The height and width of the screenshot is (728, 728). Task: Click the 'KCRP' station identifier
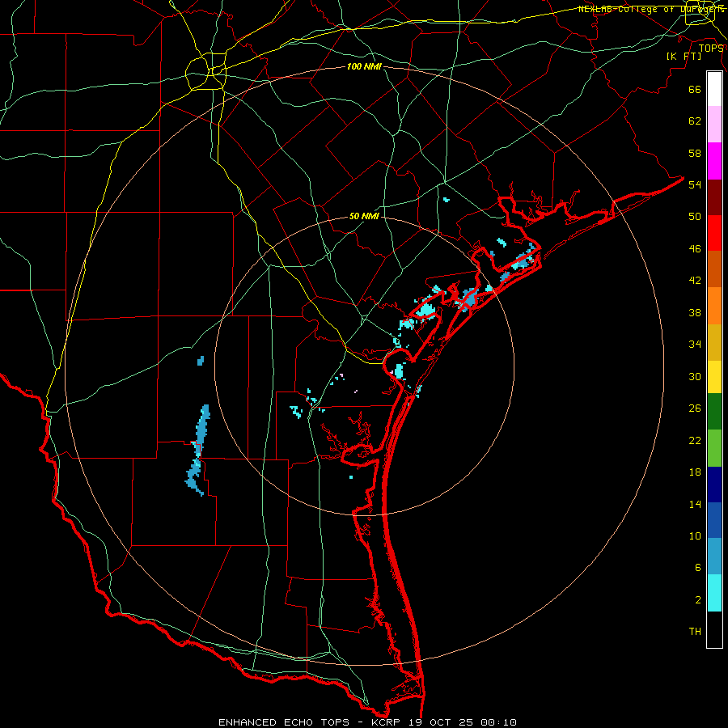pos(387,722)
